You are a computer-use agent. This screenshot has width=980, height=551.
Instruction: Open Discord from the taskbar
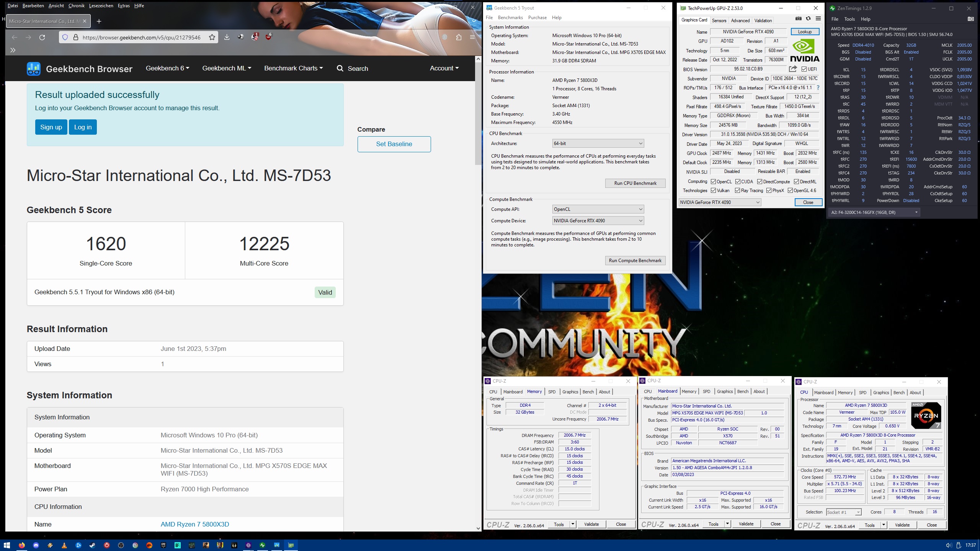36,545
